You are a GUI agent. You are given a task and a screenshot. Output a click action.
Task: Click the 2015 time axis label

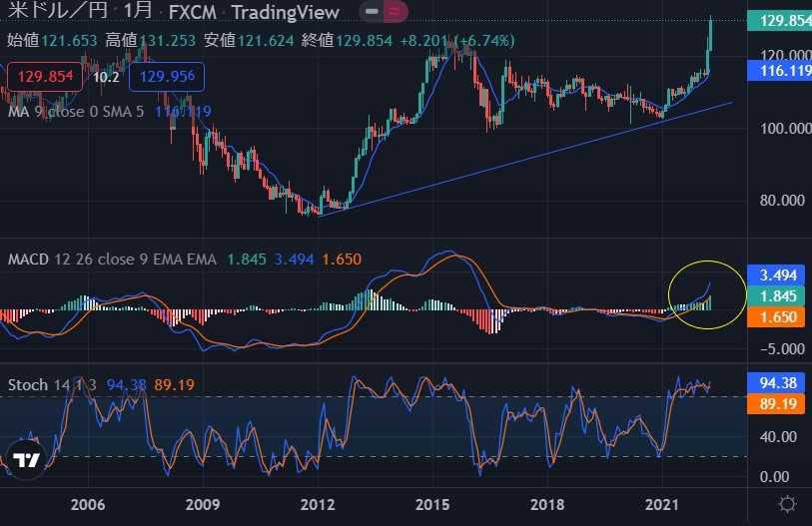pyautogui.click(x=432, y=504)
